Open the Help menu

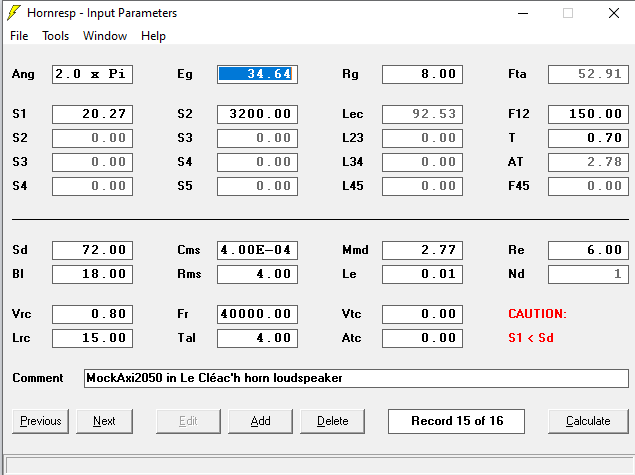tap(153, 36)
